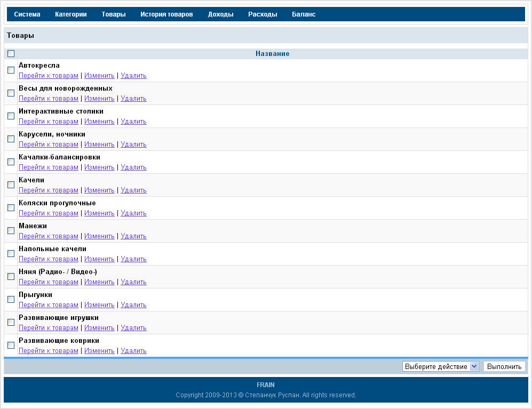Tick the Манежи row checkbox

(11, 230)
